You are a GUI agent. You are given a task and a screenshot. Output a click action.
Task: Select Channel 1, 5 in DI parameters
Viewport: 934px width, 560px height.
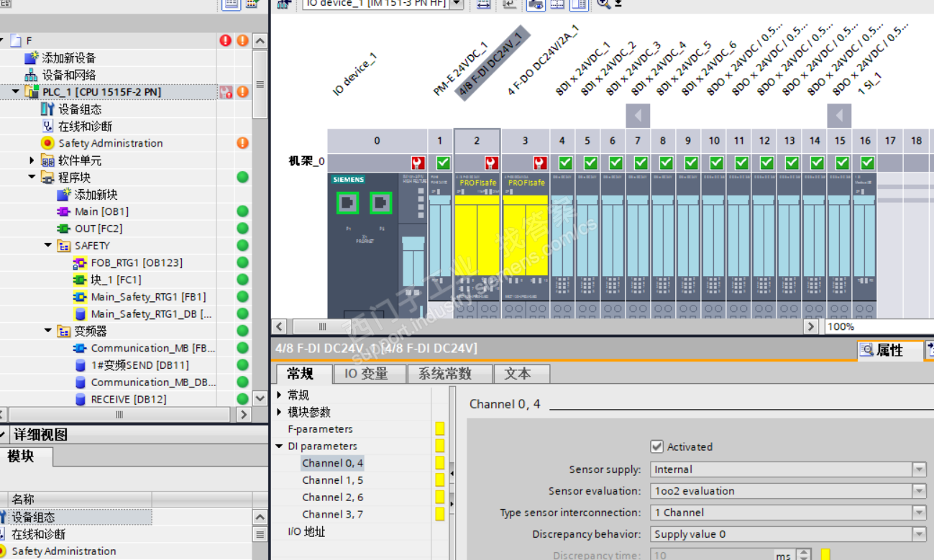333,480
